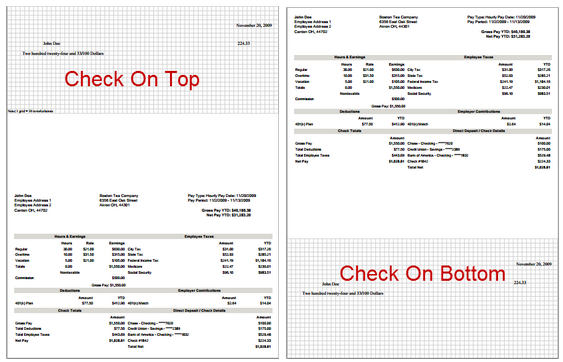Click Deductions header on the right page

pos(349,111)
